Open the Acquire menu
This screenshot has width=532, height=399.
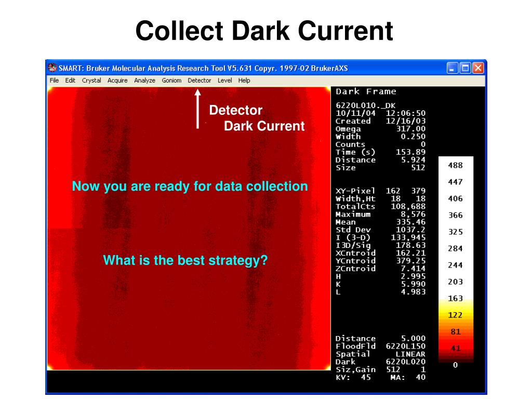coord(117,81)
